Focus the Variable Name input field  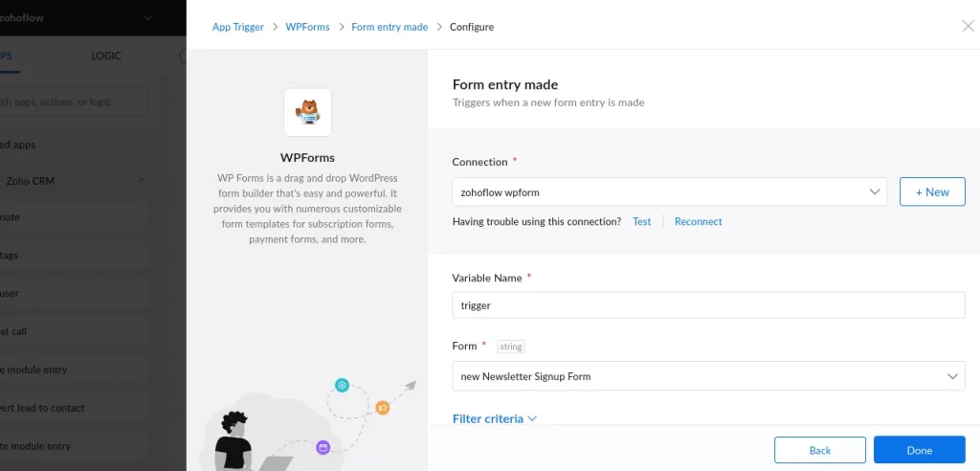[708, 306]
